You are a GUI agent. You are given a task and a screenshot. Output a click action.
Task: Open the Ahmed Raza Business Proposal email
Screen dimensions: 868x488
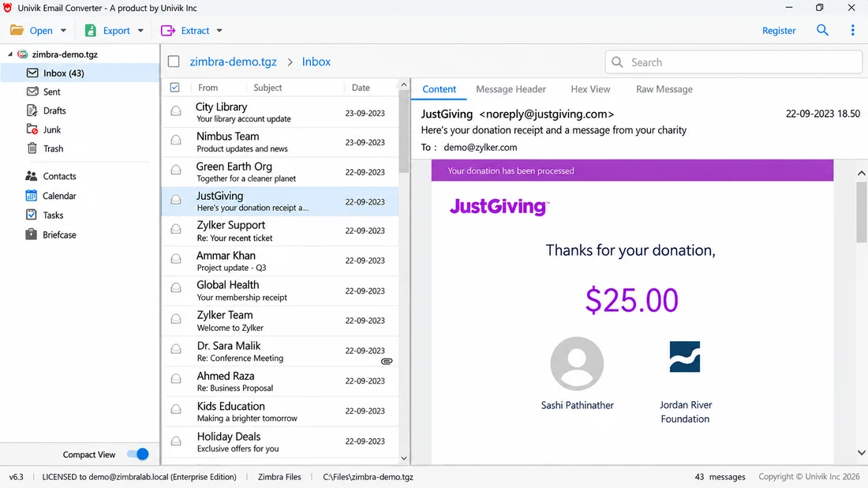tap(280, 381)
